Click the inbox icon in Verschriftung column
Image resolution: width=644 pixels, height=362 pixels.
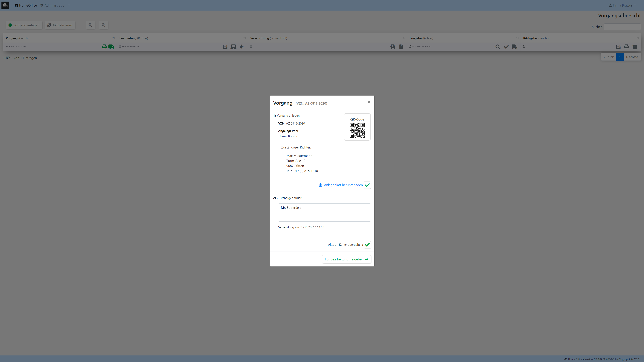(393, 47)
